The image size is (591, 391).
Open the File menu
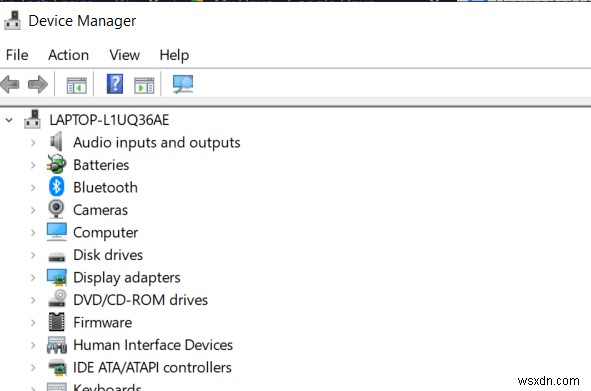click(x=17, y=55)
